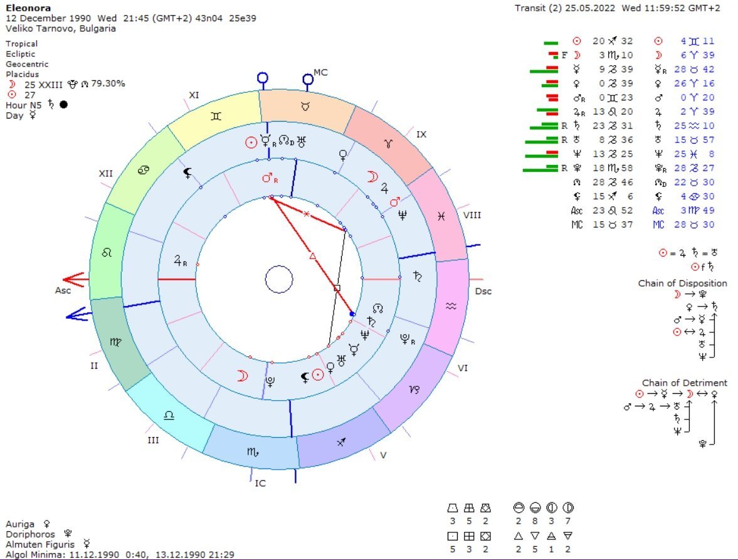Click the pink Pisces sign segment
This screenshot has width=738, height=560.
pyautogui.click(x=441, y=216)
